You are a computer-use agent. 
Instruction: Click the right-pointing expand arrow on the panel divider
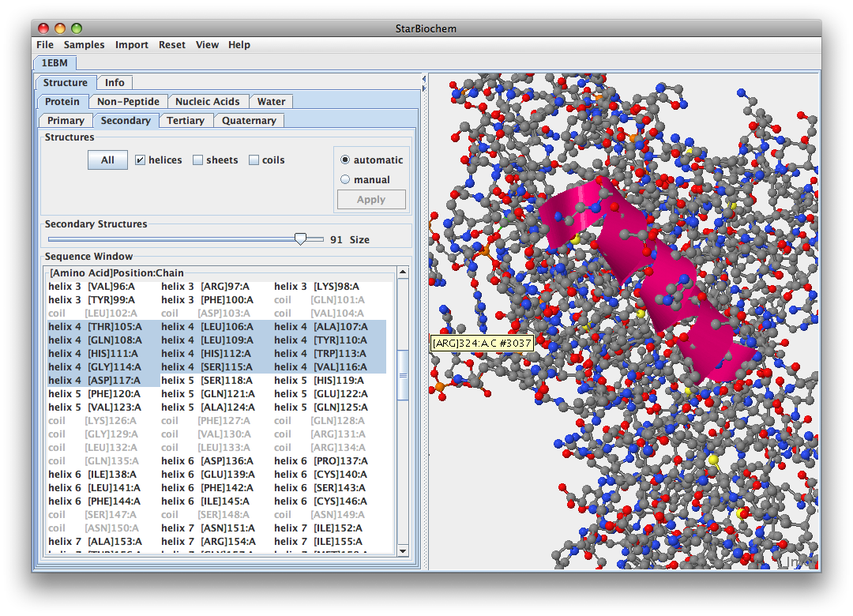(424, 88)
